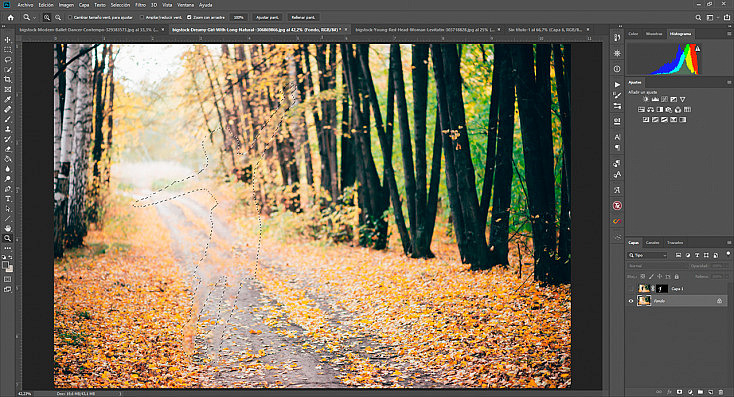Open the Zoom tool preset dropdown arrow
This screenshot has width=734, height=397.
pyautogui.click(x=35, y=18)
